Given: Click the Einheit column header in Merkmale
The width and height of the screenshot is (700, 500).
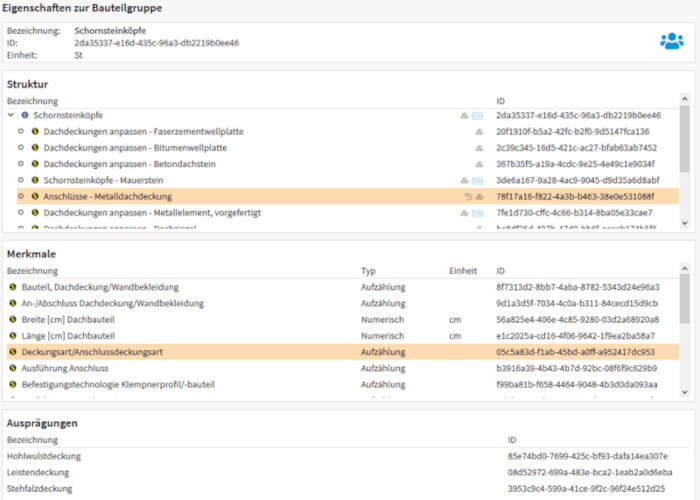Looking at the screenshot, I should tap(463, 271).
